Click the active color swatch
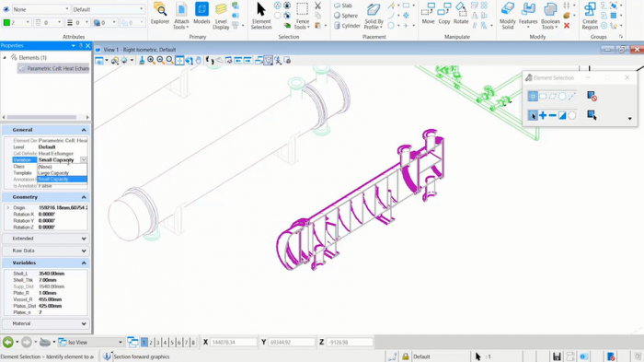This screenshot has width=644, height=362. tap(6, 23)
